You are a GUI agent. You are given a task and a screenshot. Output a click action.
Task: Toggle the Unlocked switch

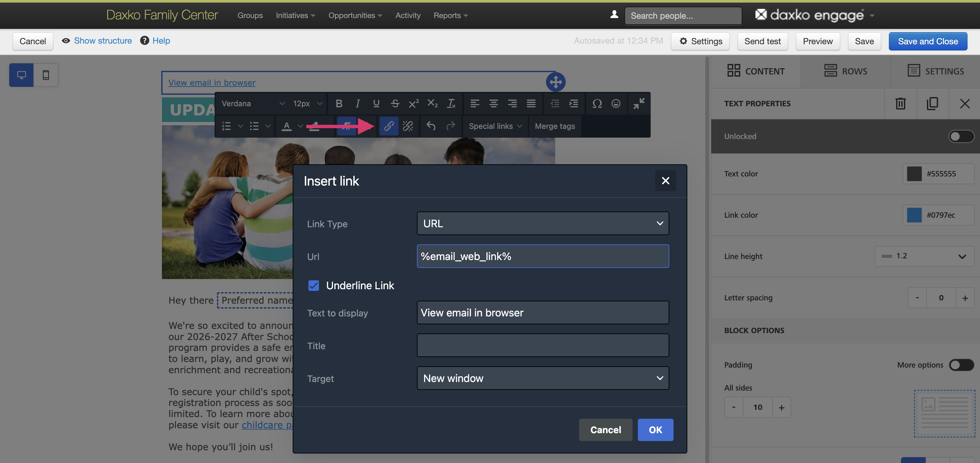961,136
